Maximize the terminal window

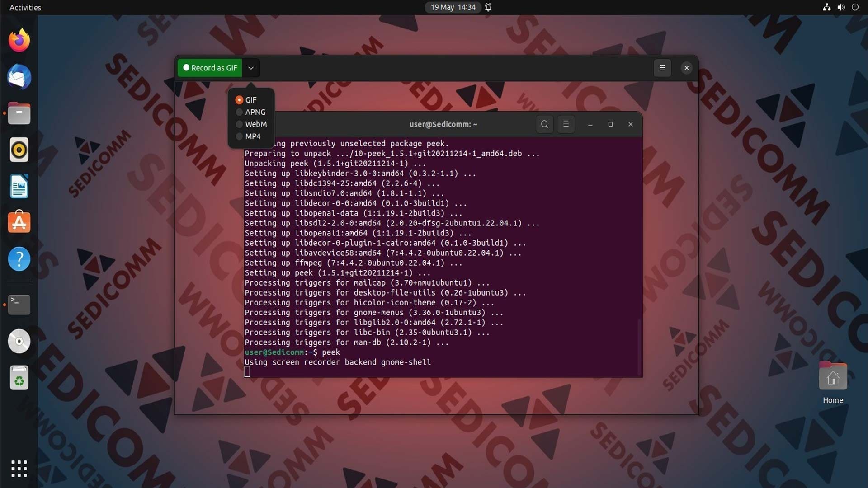pos(610,124)
